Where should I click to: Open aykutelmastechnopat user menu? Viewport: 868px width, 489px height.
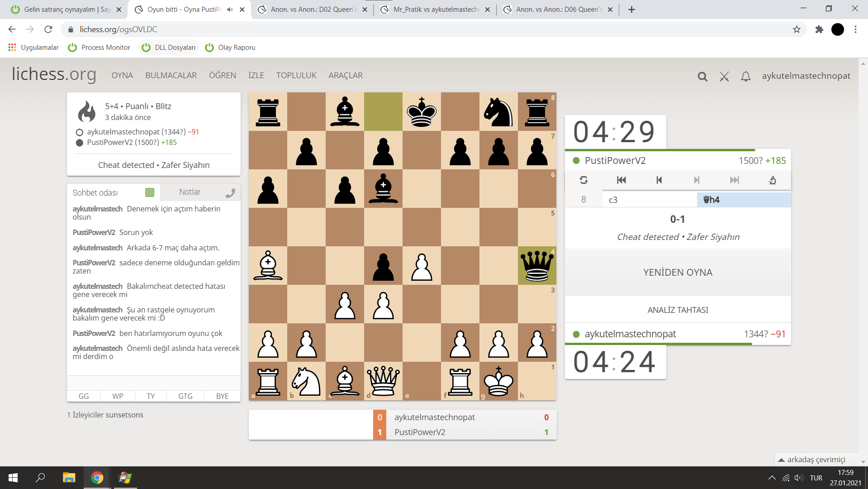click(x=806, y=76)
